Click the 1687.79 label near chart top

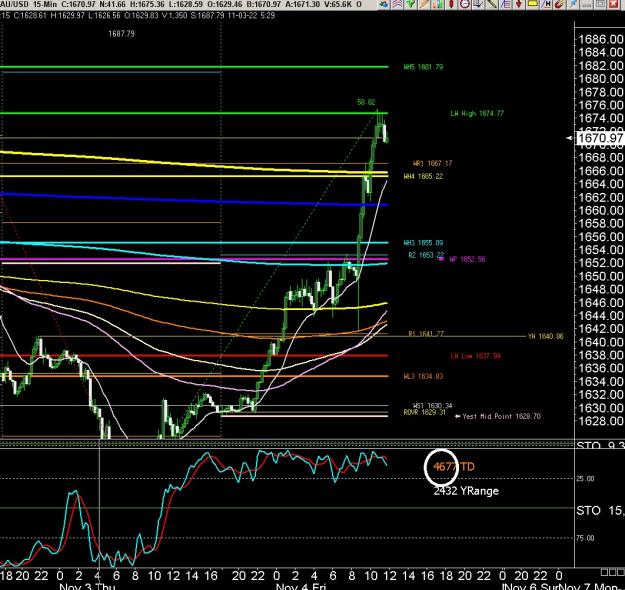(122, 34)
